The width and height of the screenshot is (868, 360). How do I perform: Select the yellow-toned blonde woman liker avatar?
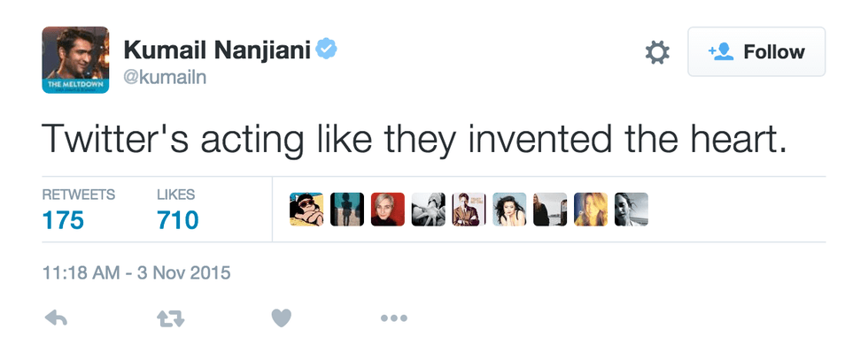pos(591,210)
